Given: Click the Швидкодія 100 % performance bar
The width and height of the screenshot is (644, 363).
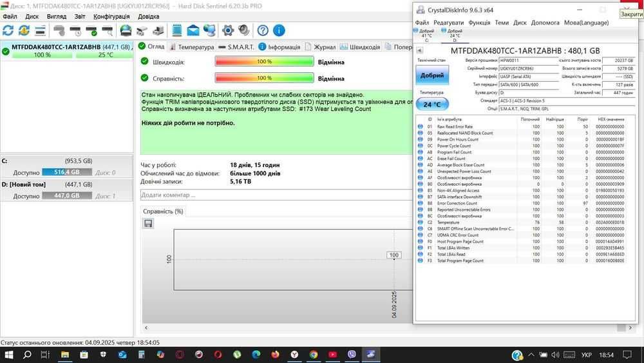Looking at the screenshot, I should click(264, 62).
